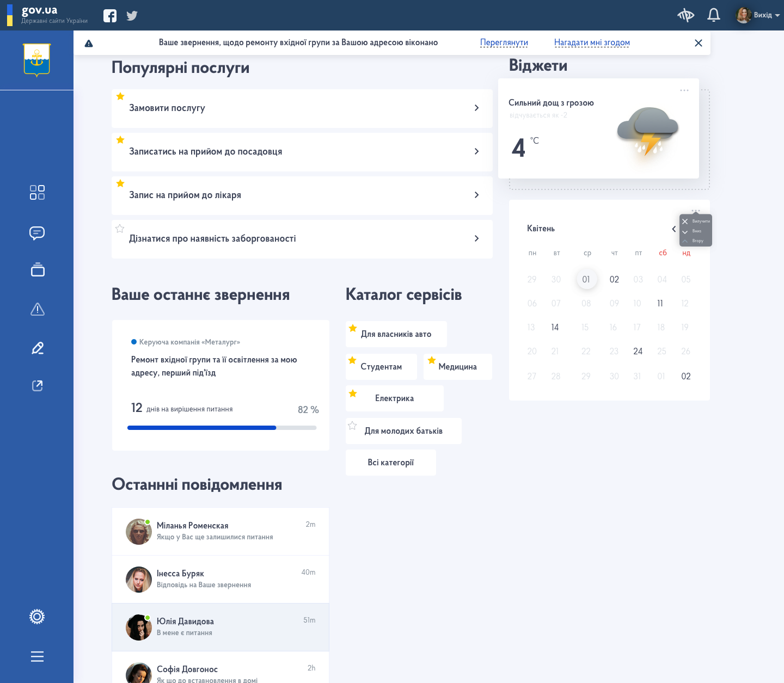Open the weather widget three-dot menu

pos(684,90)
